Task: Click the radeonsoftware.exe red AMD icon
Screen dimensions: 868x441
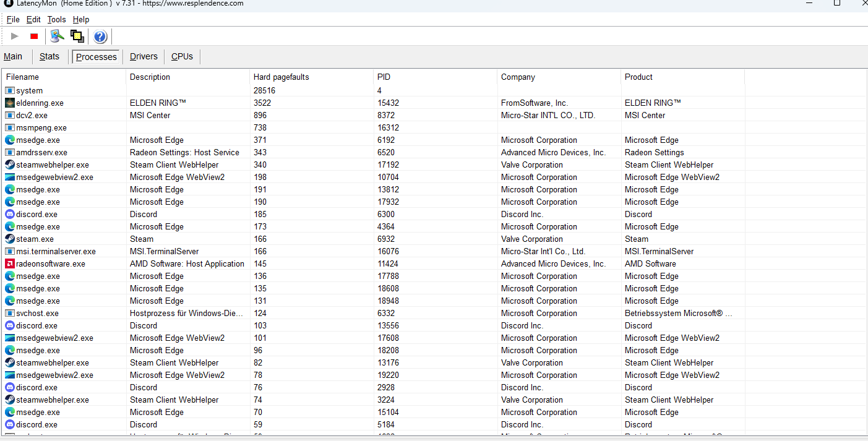Action: point(10,263)
